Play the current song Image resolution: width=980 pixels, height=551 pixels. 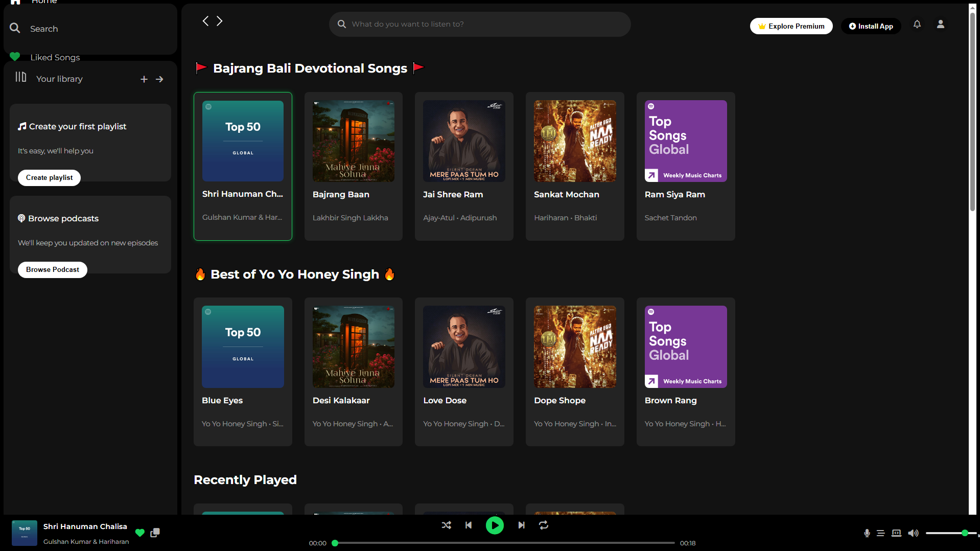tap(495, 525)
